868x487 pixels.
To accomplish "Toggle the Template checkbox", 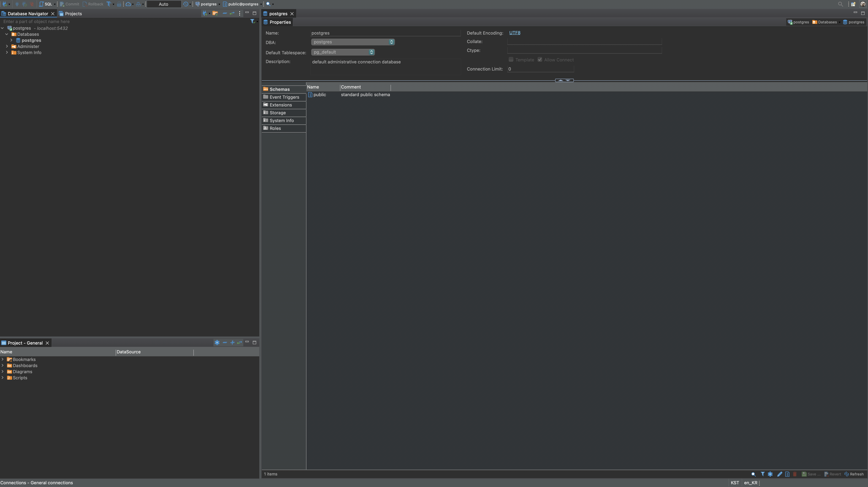I will pyautogui.click(x=511, y=60).
